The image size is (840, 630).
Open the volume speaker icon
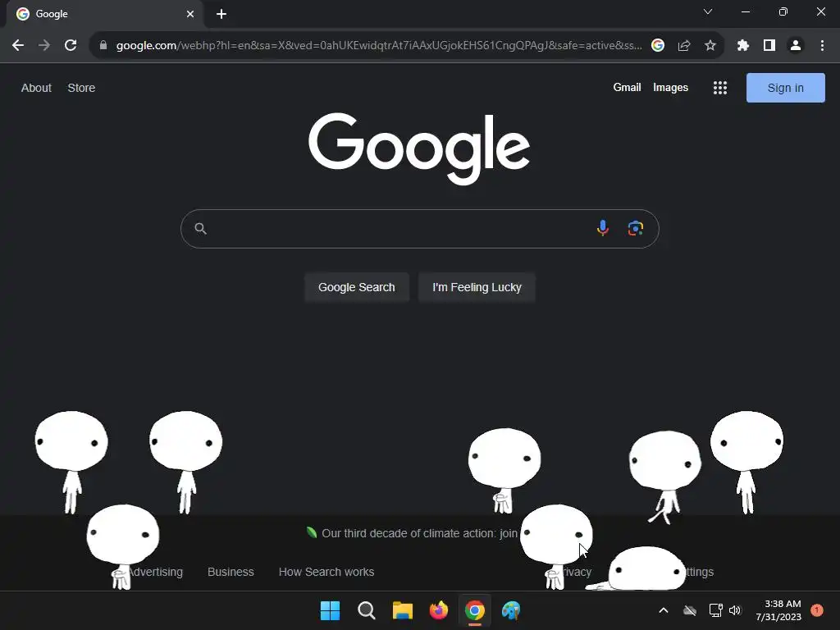735,610
